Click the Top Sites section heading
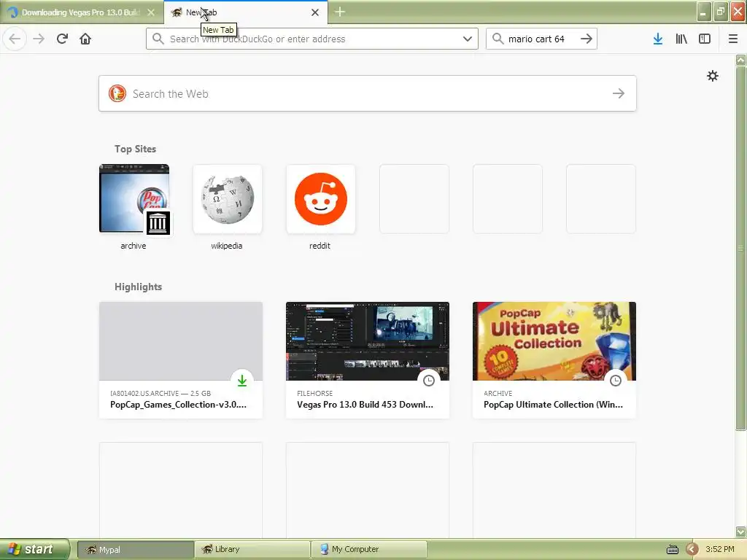747x560 pixels. pyautogui.click(x=135, y=149)
